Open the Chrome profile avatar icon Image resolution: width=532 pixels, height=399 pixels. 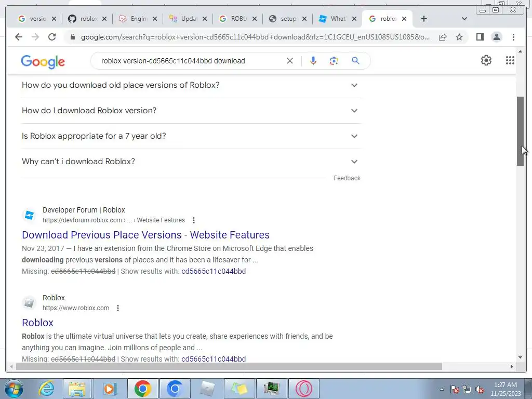pos(496,37)
